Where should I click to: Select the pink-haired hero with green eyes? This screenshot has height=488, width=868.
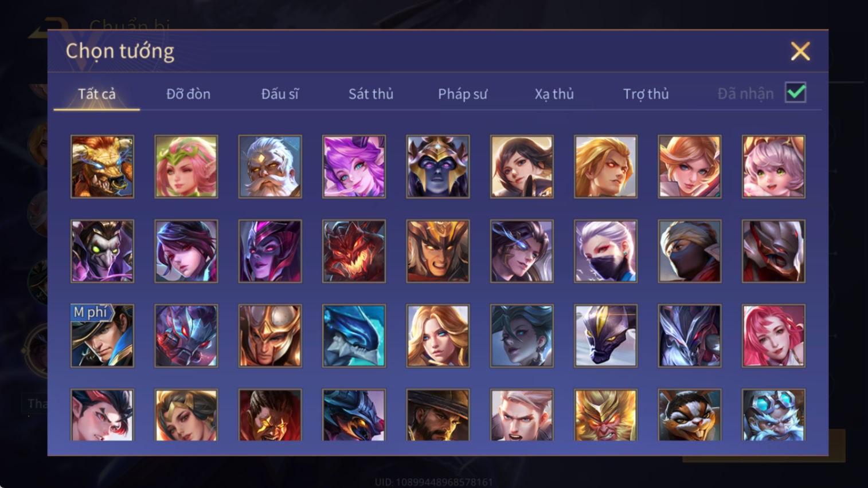(x=773, y=167)
